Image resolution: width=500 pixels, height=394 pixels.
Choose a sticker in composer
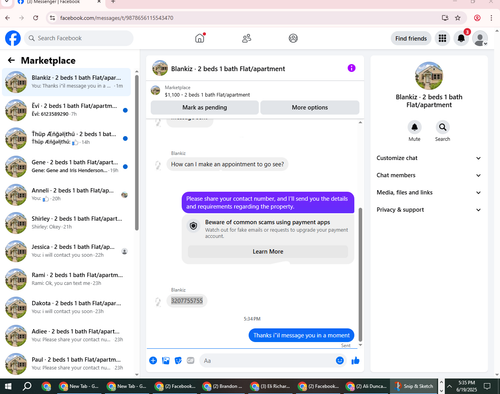click(178, 360)
